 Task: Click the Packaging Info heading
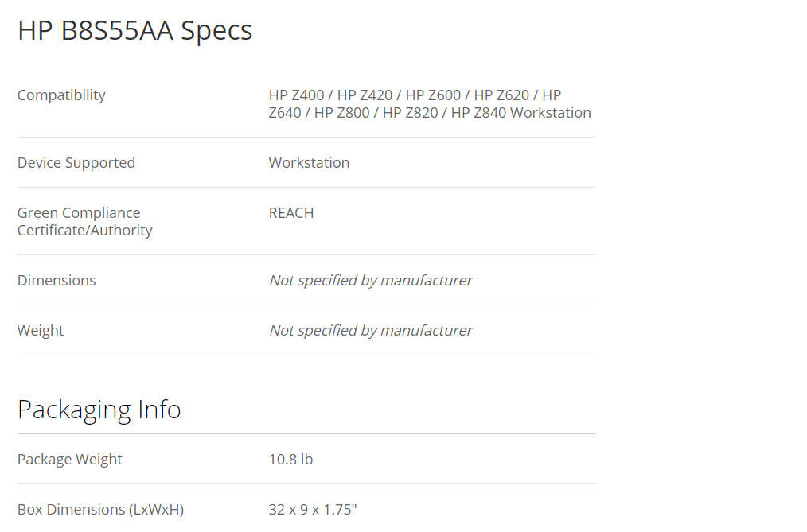click(x=99, y=410)
